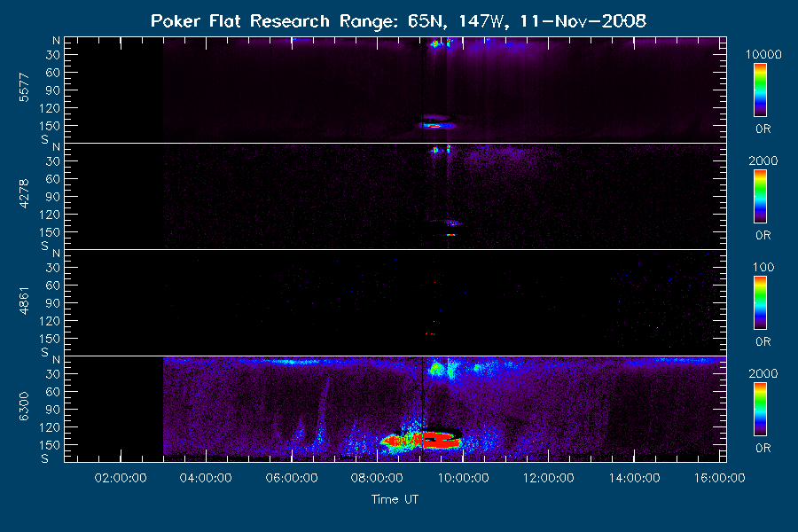Click the S label of the 6300 panel
The height and width of the screenshot is (532, 798).
click(x=45, y=458)
